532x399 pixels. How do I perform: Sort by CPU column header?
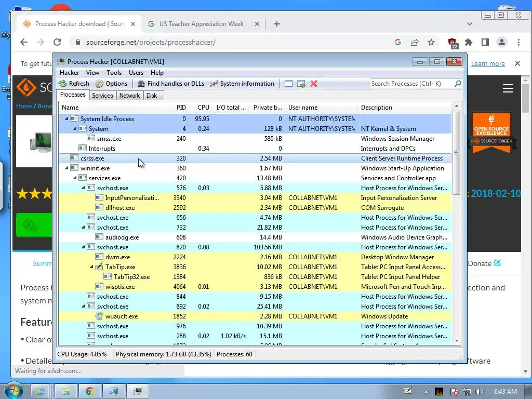[x=201, y=107]
